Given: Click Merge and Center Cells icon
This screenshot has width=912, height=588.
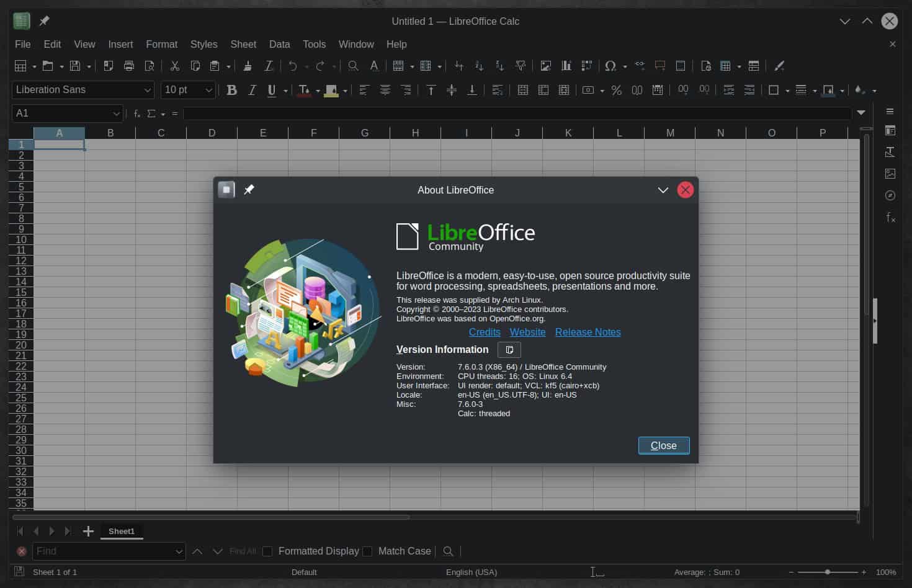Looking at the screenshot, I should tap(523, 90).
